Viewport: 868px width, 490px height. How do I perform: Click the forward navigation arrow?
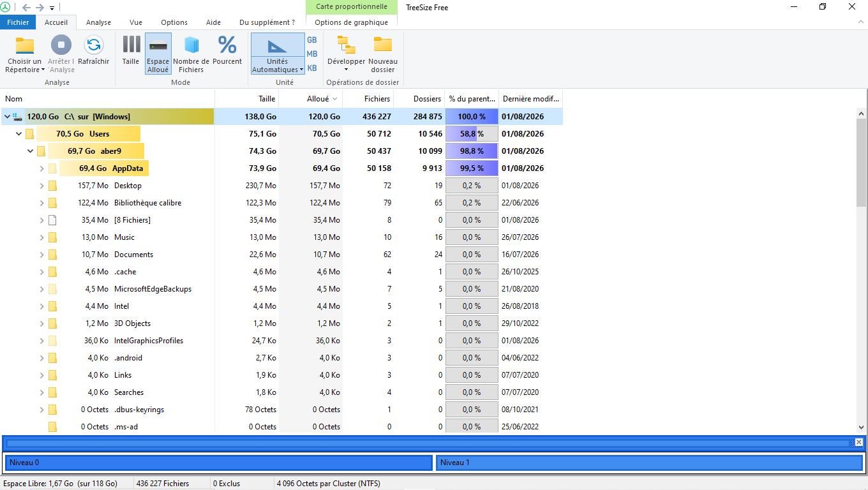tap(40, 8)
